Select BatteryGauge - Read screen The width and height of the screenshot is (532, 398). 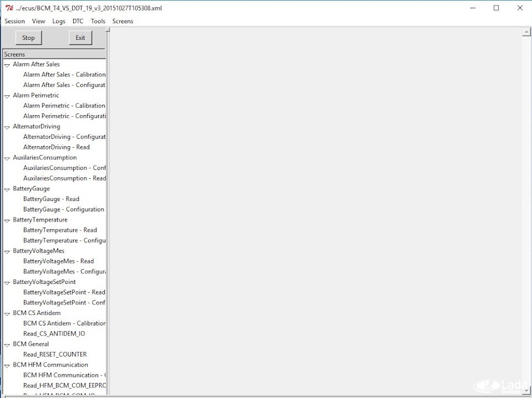51,199
